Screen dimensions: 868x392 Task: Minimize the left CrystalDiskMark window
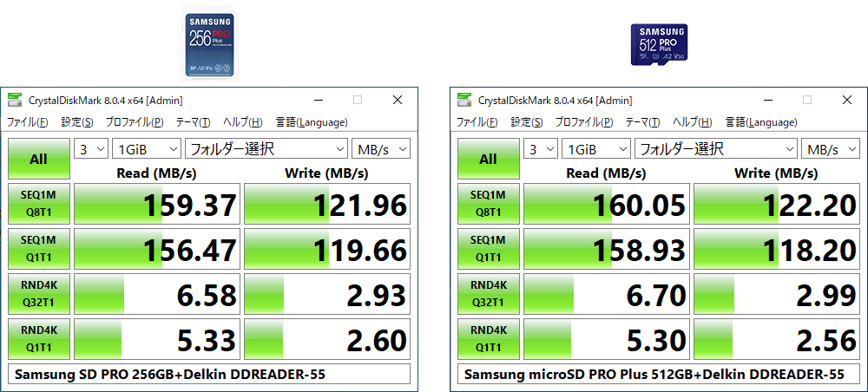pos(319,100)
